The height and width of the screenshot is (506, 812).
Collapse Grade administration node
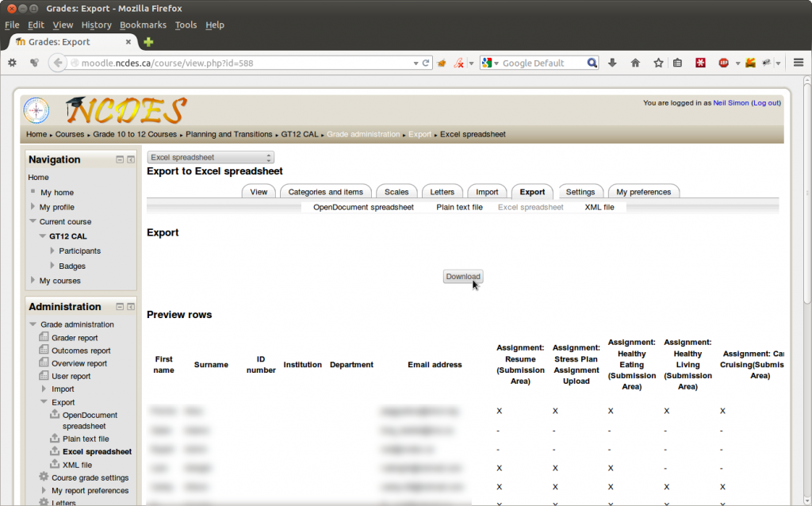[33, 324]
